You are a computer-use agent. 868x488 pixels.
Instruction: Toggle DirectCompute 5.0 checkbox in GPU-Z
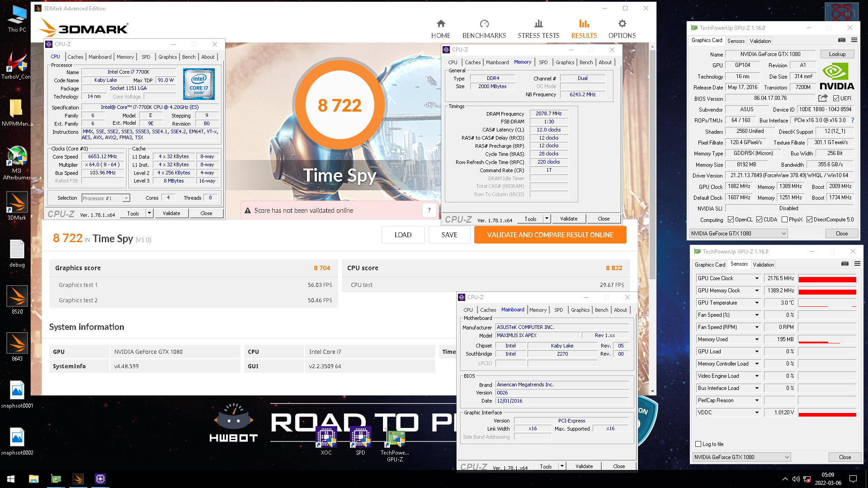pyautogui.click(x=809, y=220)
